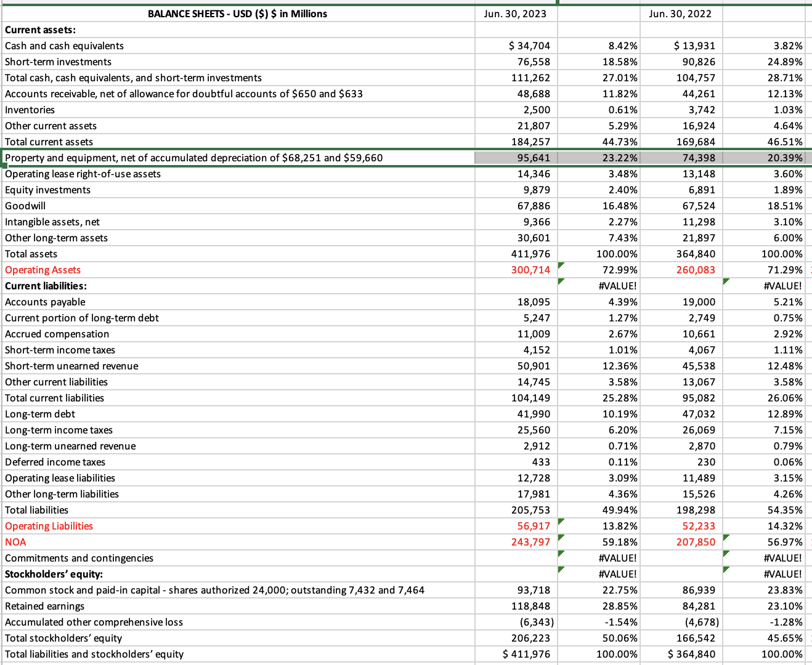The width and height of the screenshot is (812, 665).
Task: Select the red Operating Assets row label
Action: 43,270
